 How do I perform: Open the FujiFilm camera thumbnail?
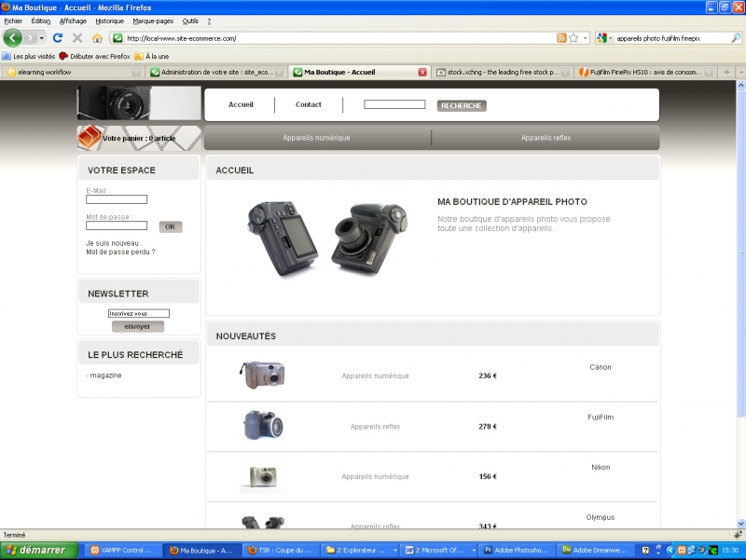tap(263, 426)
